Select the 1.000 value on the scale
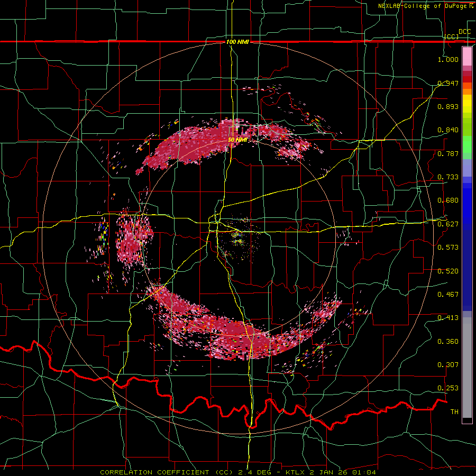This screenshot has width=476, height=476. pos(448,59)
